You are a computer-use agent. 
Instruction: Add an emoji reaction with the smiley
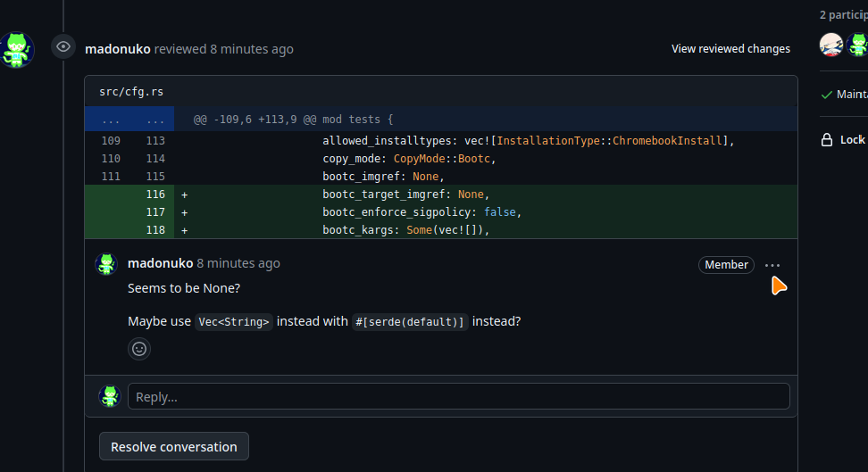[139, 349]
